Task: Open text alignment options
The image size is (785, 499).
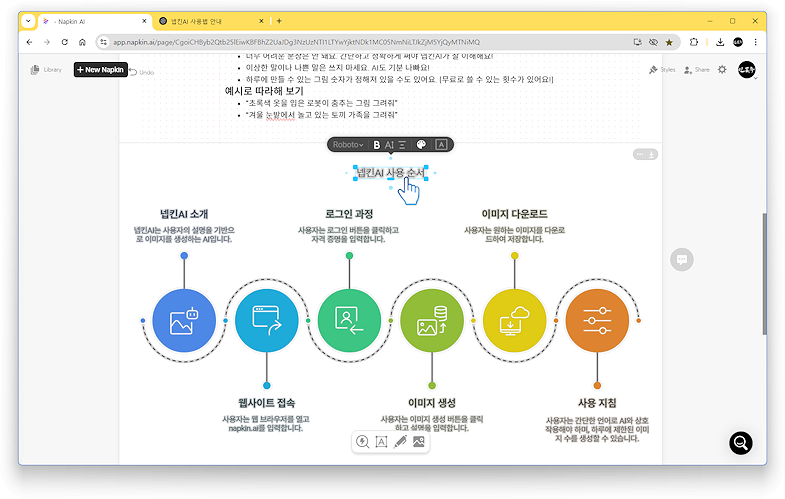Action: [403, 145]
